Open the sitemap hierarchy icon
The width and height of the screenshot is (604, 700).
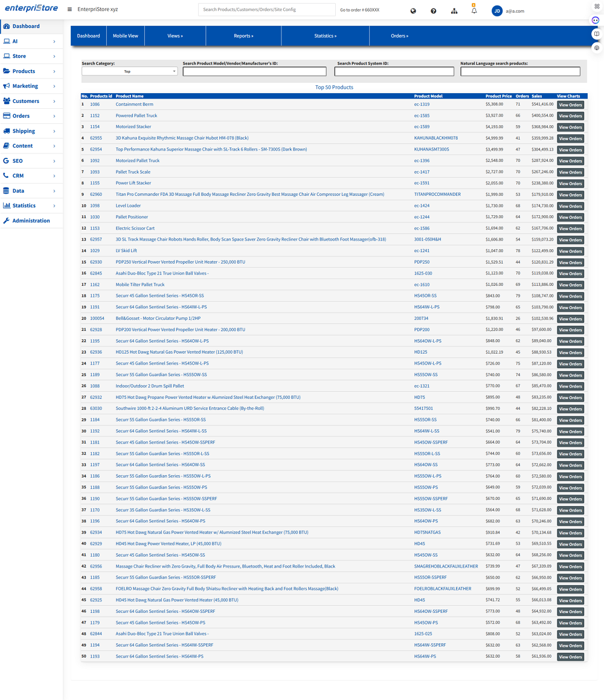coord(454,11)
